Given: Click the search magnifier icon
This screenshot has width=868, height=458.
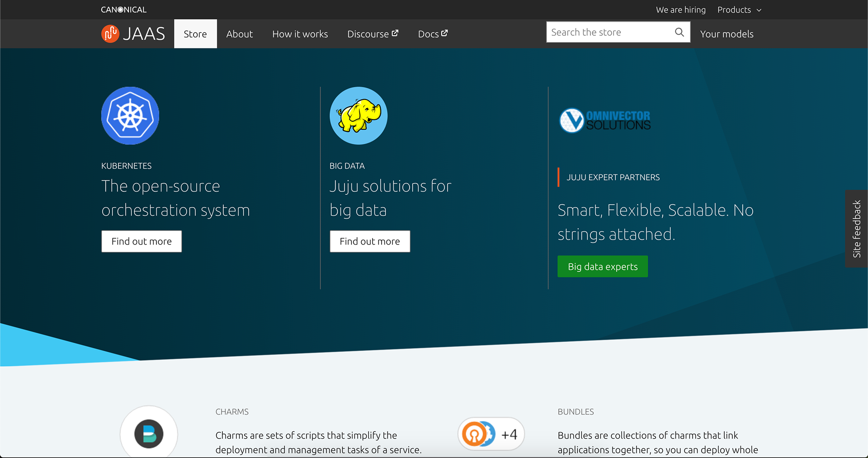Looking at the screenshot, I should pos(679,32).
